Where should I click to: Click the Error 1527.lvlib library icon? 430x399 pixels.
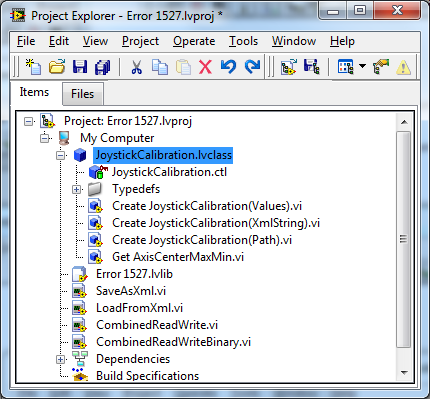pos(80,274)
